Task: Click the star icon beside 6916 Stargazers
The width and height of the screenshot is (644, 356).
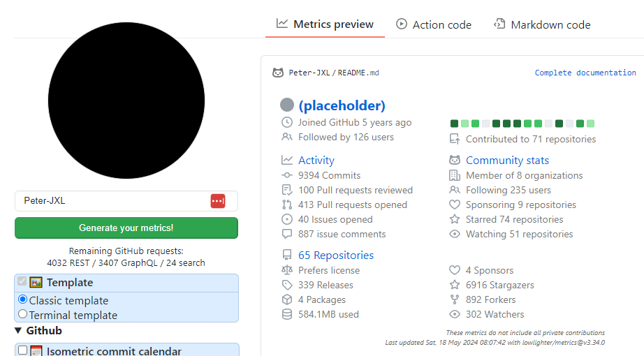Action: [455, 285]
